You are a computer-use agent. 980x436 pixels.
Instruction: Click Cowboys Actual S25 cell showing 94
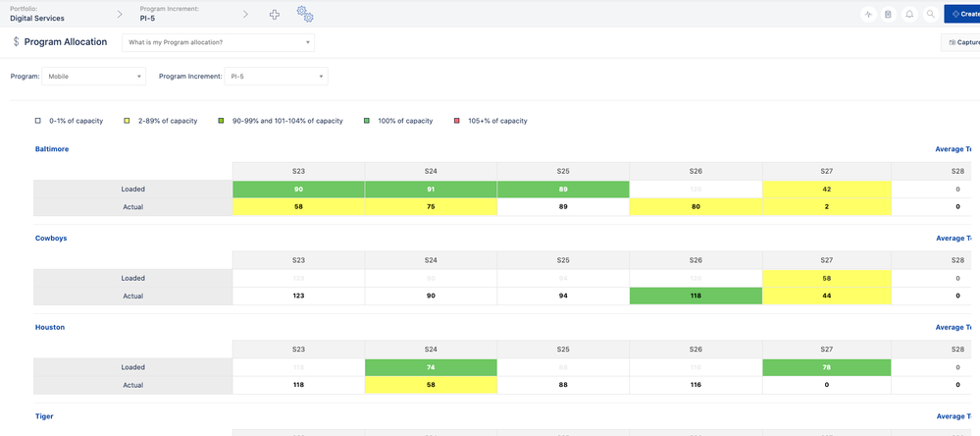563,296
